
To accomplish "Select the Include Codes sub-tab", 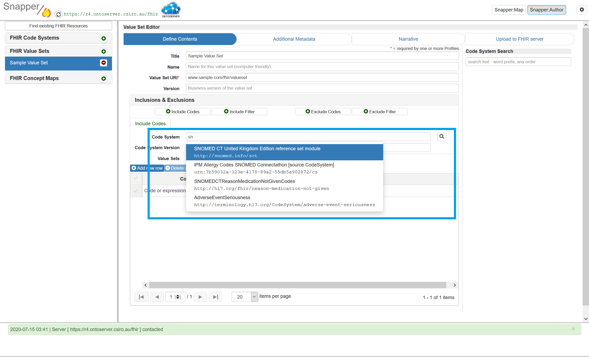I will click(x=150, y=124).
